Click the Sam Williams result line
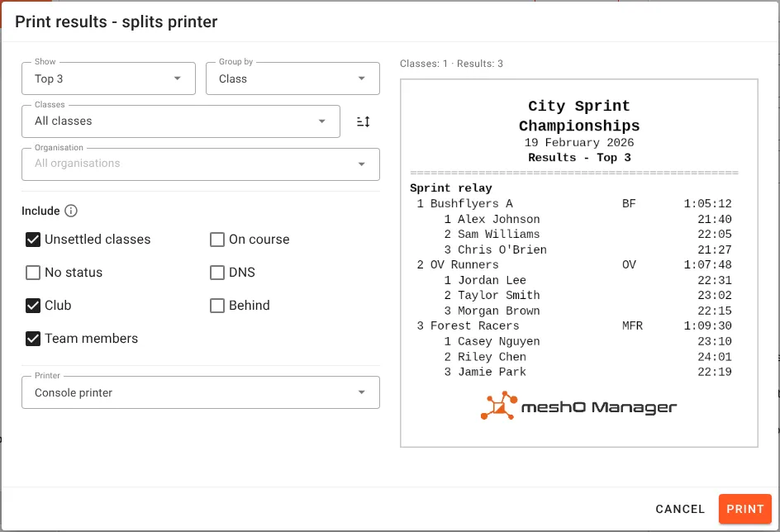Screen dimensions: 780x532 coord(588,234)
